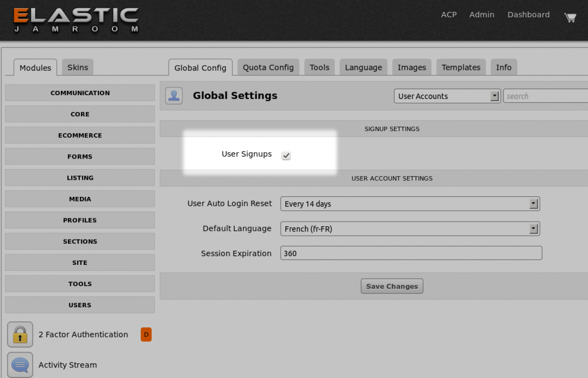Switch to the Quota Config tab
The image size is (588, 378).
click(268, 68)
